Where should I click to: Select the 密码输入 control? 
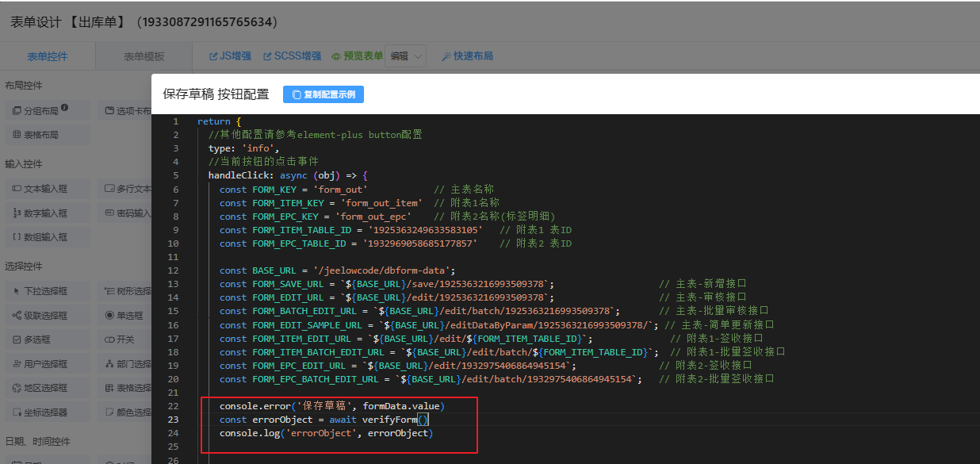pos(127,213)
